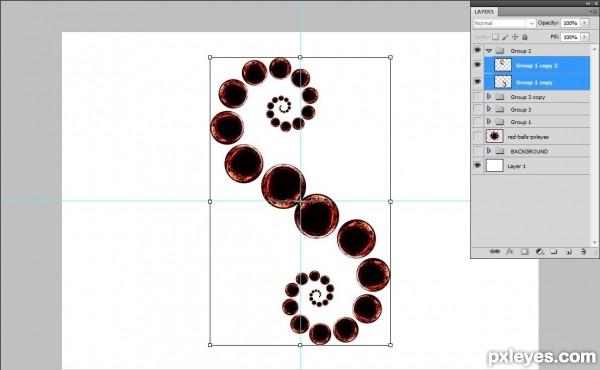Select the "Group 1 copy" layer name

pos(534,83)
